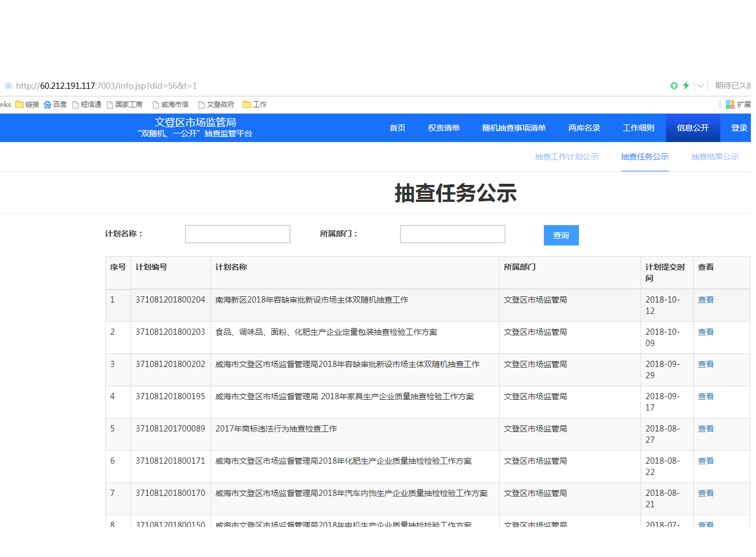756x557 pixels.
Task: Go to the 首页 nav menu item
Action: click(397, 128)
